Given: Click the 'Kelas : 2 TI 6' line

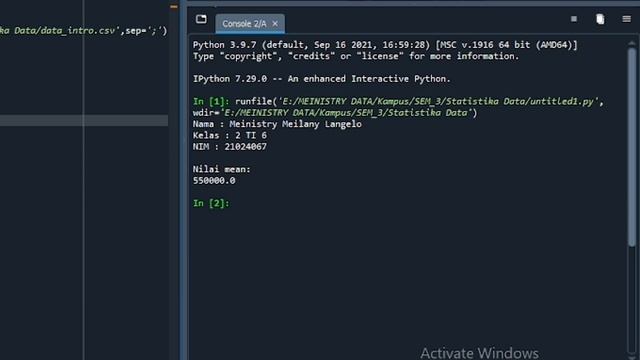Looking at the screenshot, I should 230,135.
